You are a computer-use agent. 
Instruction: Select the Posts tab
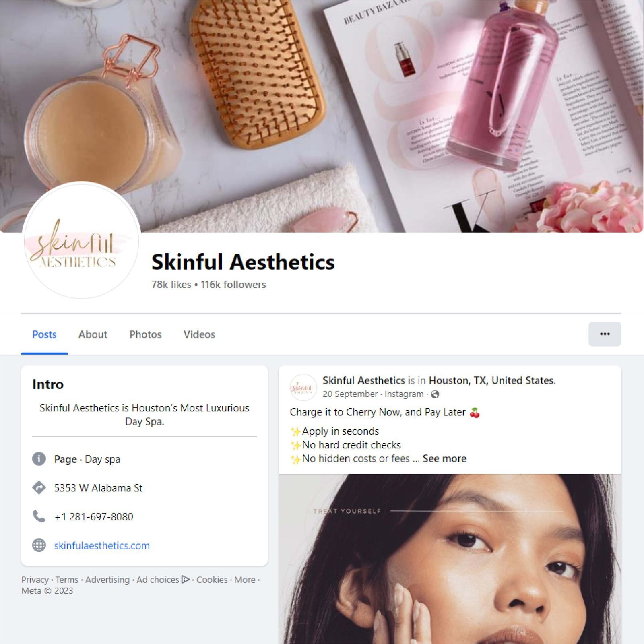point(44,334)
